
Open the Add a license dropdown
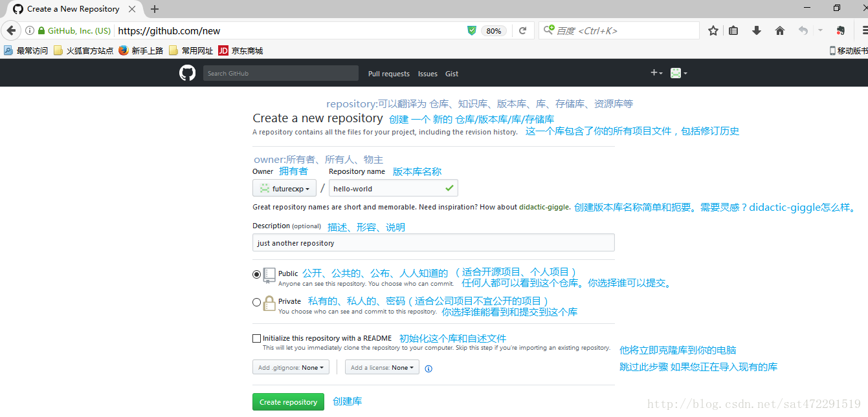click(x=382, y=367)
